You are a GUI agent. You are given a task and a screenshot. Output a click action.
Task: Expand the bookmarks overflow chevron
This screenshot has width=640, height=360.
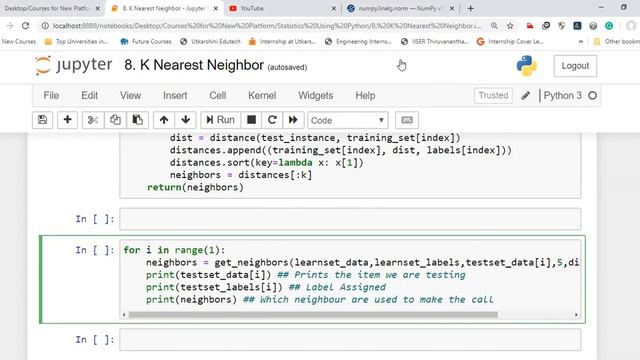tap(580, 41)
